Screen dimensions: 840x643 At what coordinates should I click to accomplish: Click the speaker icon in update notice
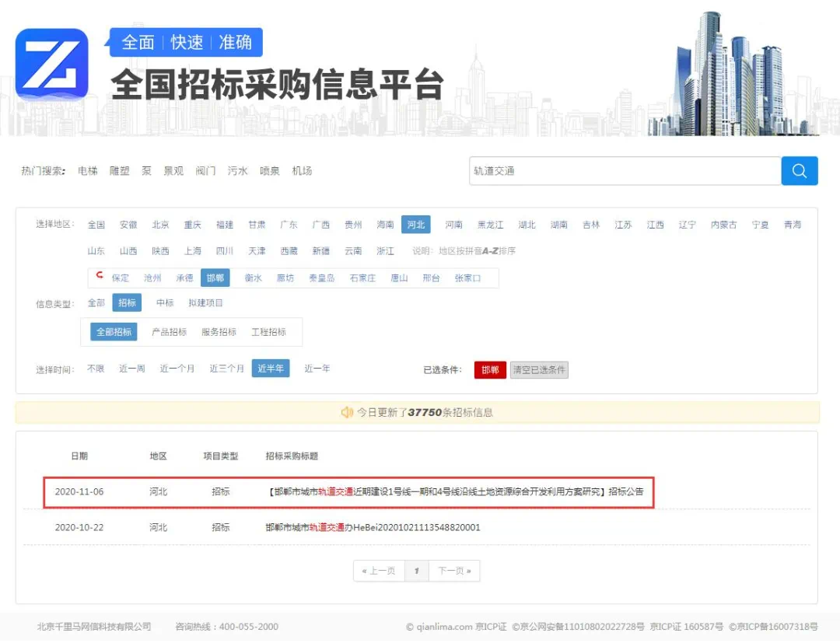click(x=347, y=413)
